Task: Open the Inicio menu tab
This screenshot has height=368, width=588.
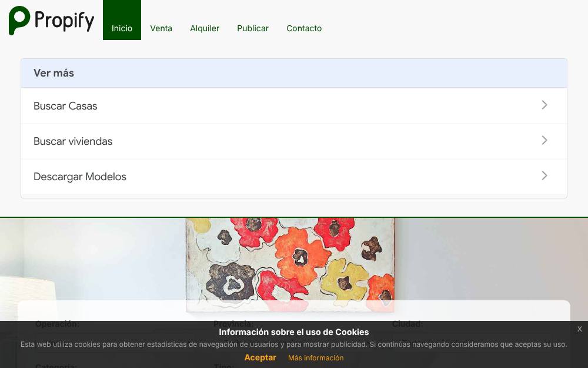Action: (x=122, y=20)
